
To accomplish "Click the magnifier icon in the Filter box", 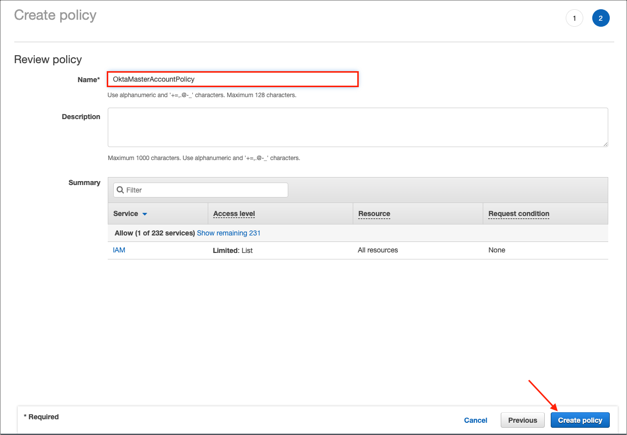I will click(x=120, y=190).
